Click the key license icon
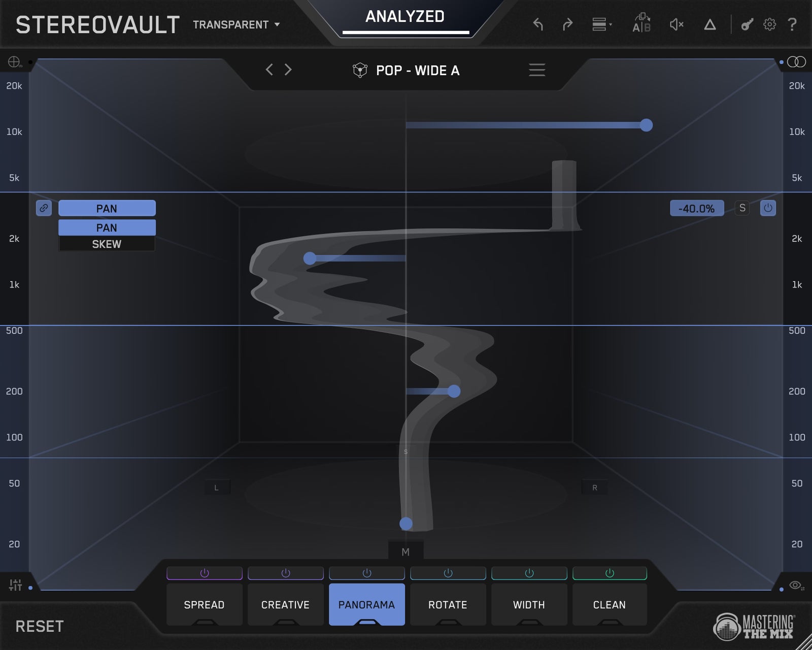This screenshot has height=650, width=812. click(747, 24)
